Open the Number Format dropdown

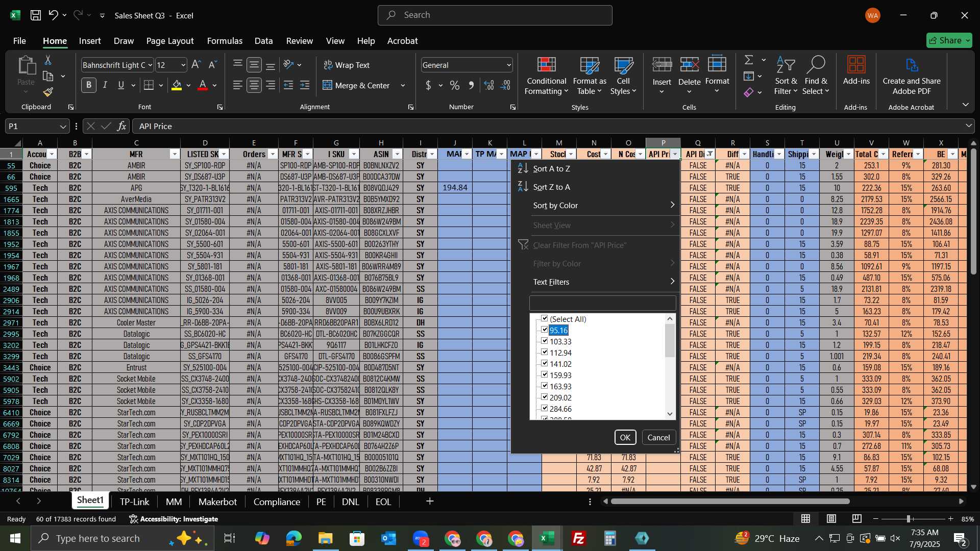pyautogui.click(x=508, y=65)
